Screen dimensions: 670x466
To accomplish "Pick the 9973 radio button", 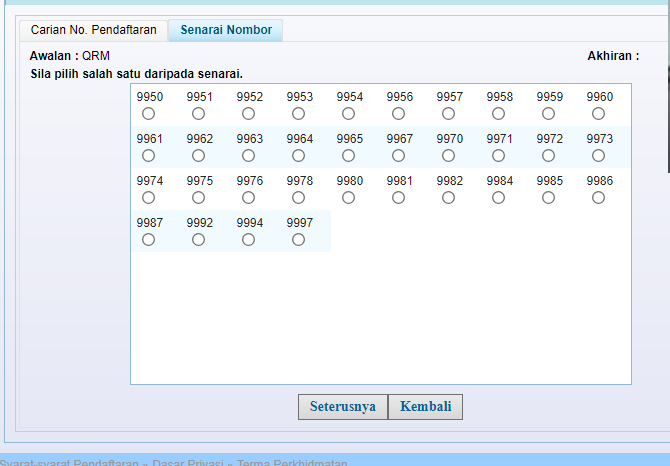I will pyautogui.click(x=599, y=156).
